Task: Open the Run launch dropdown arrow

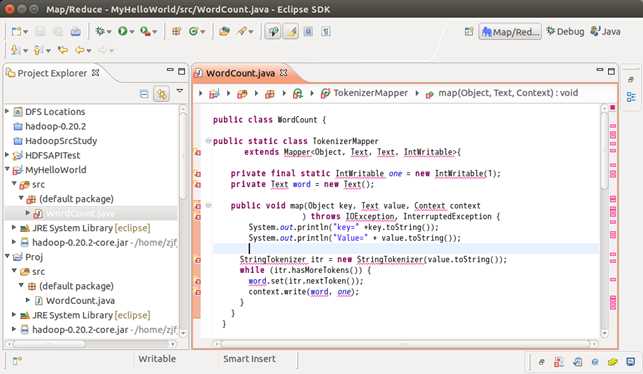Action: [132, 32]
